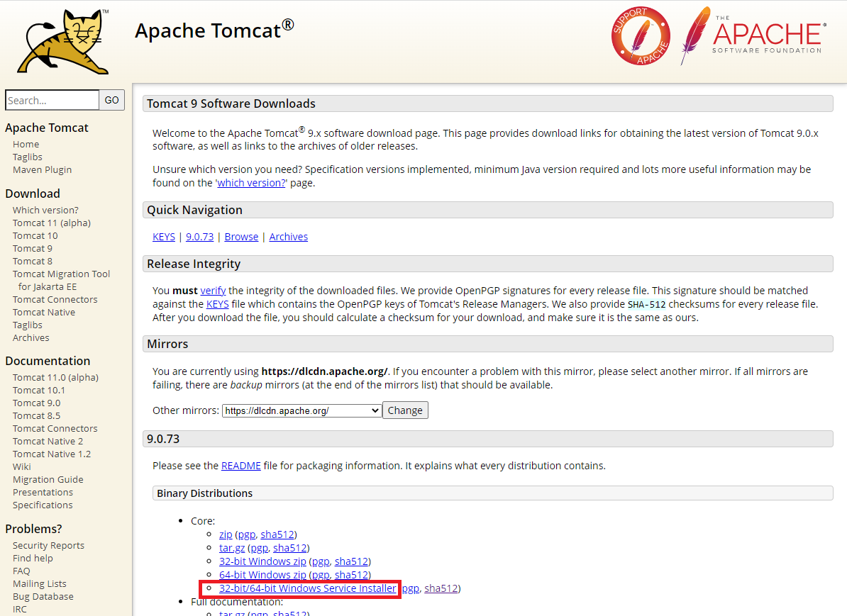Screen dimensions: 847x616
Task: Open pgp signature for Core tar.gz
Action: tap(260, 548)
